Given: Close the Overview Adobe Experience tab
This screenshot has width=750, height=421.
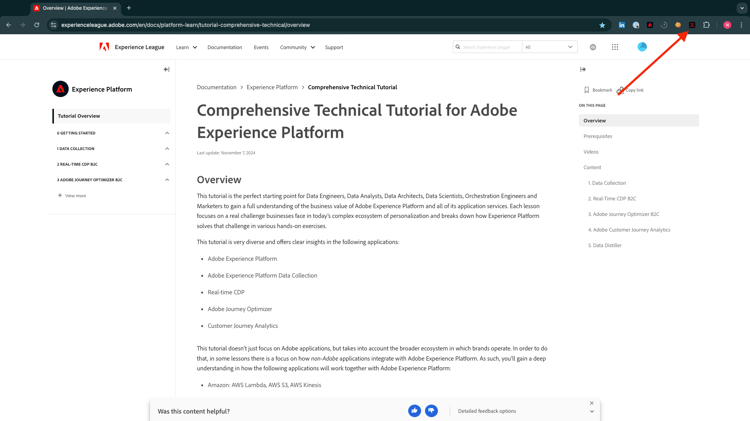Looking at the screenshot, I should (115, 8).
